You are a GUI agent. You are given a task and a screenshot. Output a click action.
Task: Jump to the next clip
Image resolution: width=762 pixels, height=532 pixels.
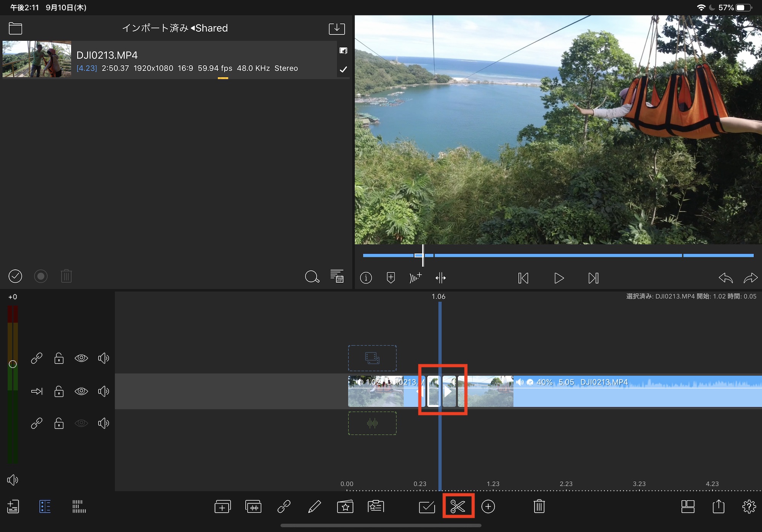pos(593,278)
